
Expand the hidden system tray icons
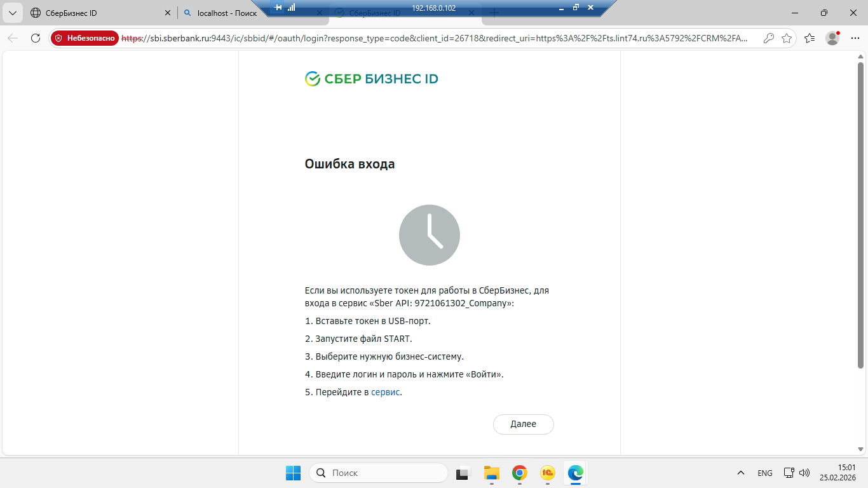[x=740, y=473]
